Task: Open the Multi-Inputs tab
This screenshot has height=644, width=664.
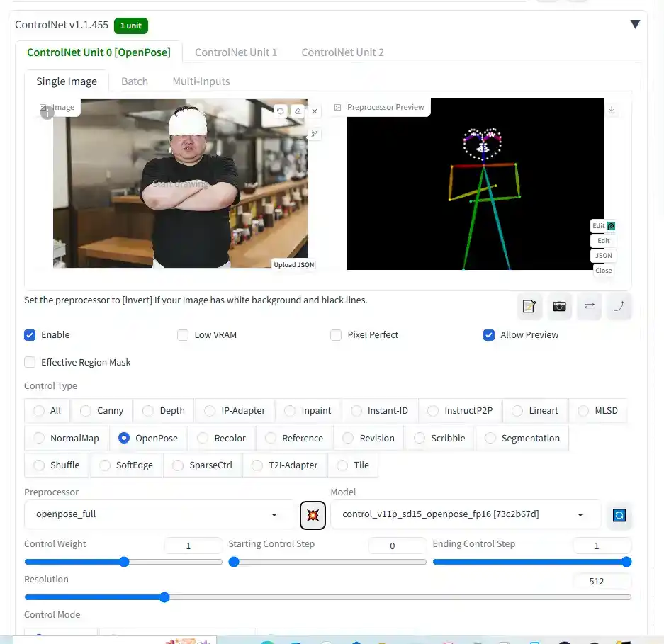Action: click(x=201, y=81)
